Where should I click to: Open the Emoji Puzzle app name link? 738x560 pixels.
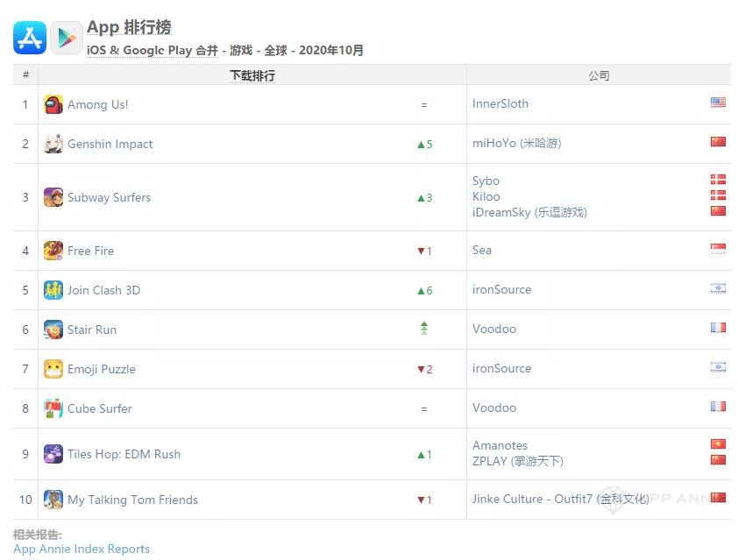click(101, 369)
